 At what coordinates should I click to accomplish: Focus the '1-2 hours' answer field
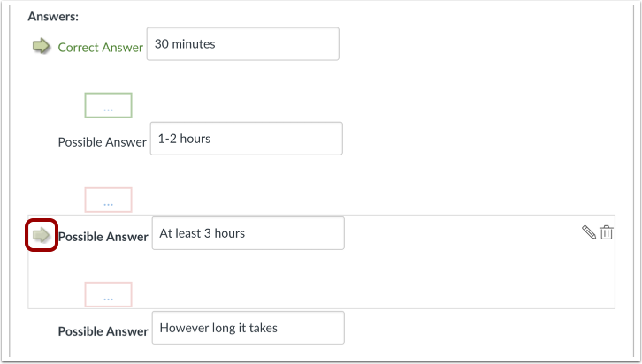click(246, 138)
